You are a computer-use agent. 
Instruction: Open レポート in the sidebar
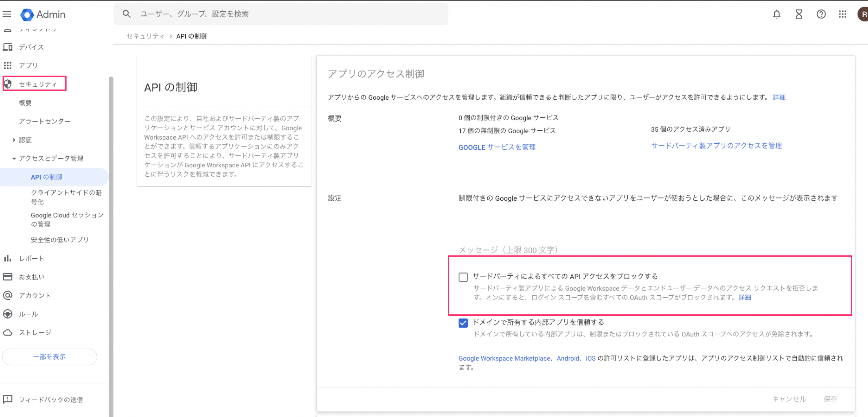31,258
